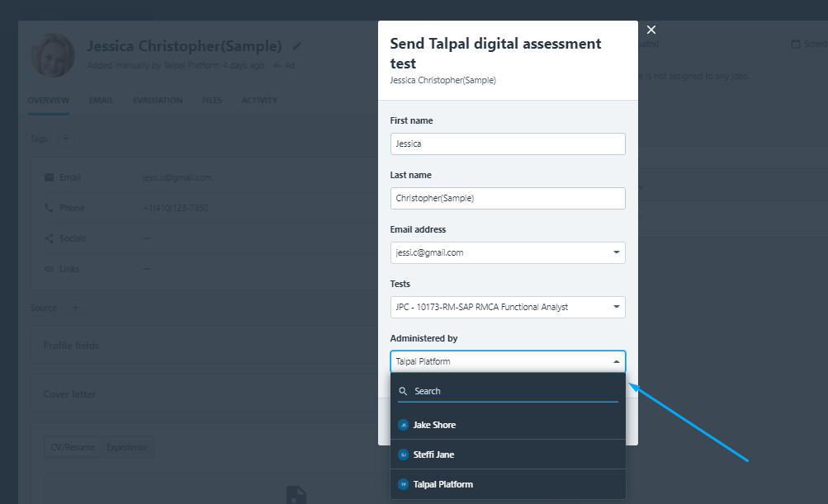The width and height of the screenshot is (828, 504).
Task: Click the email jessi.c@gmail.com in profile
Action: [177, 177]
